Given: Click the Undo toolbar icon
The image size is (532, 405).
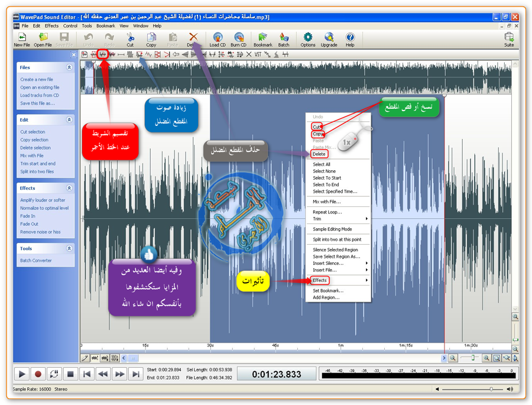Looking at the screenshot, I should pos(89,40).
